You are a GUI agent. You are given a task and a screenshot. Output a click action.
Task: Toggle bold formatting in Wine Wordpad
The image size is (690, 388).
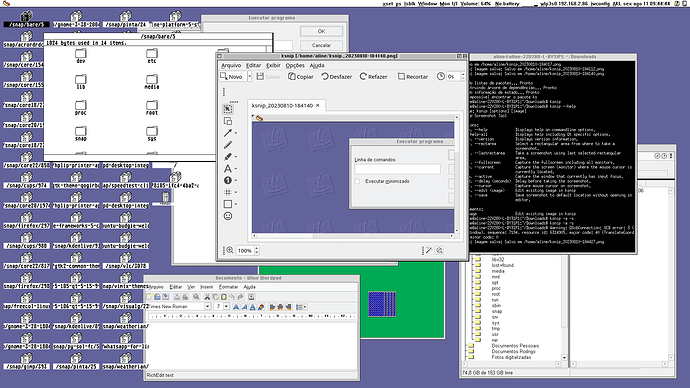(236, 307)
